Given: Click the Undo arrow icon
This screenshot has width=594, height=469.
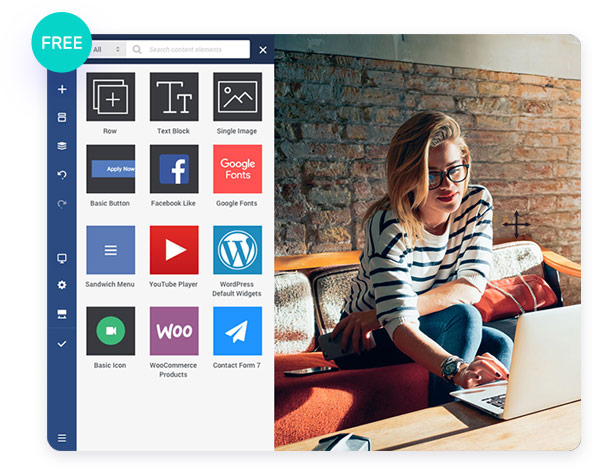Looking at the screenshot, I should (x=62, y=175).
